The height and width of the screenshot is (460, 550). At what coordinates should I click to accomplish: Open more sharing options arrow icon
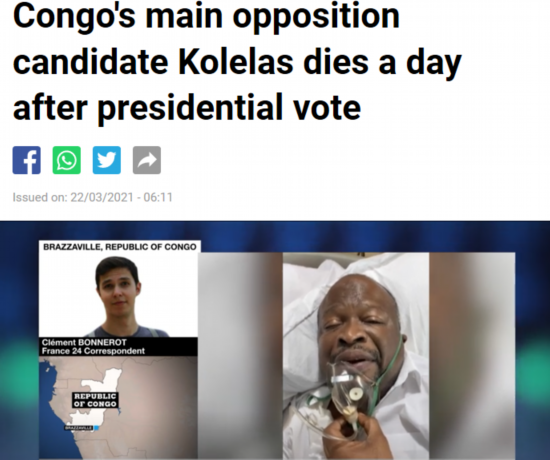(147, 160)
